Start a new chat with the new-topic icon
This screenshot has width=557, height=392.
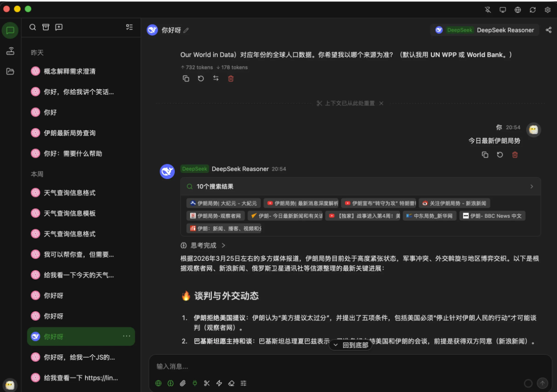58,27
